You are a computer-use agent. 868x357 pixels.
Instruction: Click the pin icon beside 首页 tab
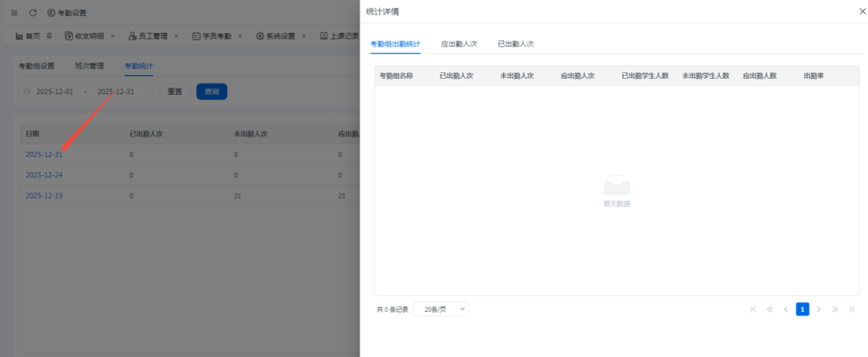pos(49,36)
